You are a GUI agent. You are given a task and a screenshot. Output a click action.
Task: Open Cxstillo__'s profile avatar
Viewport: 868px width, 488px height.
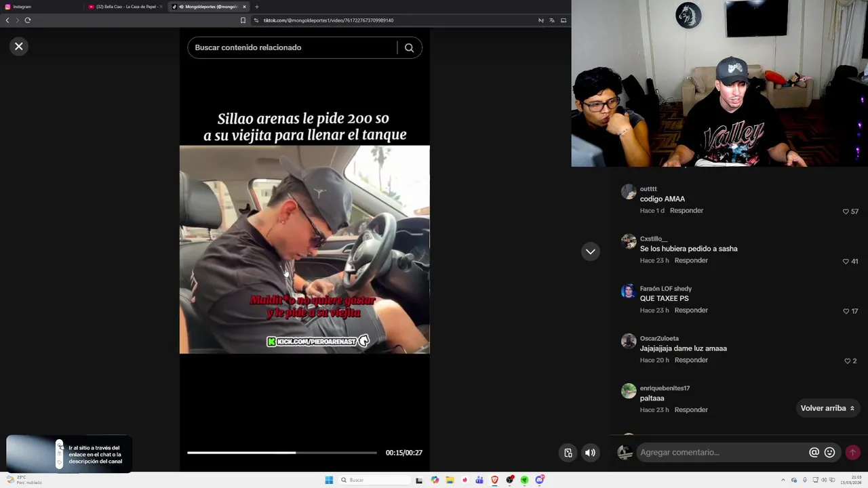(629, 242)
